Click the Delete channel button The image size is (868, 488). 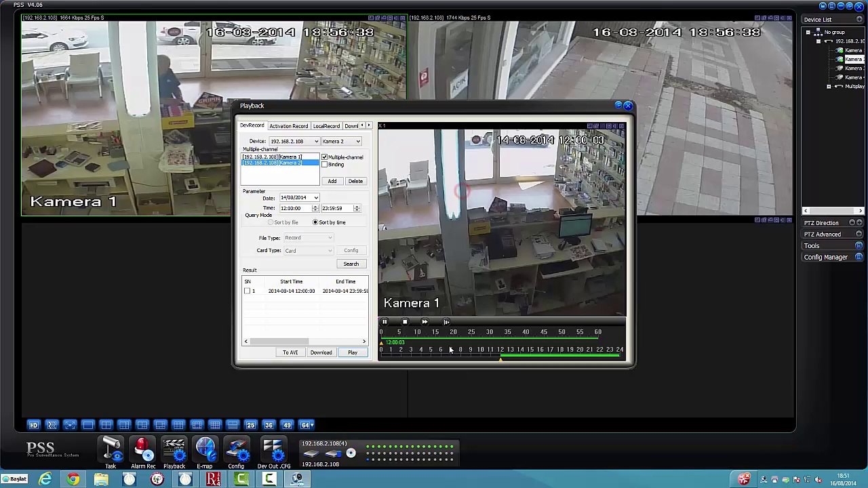coord(355,181)
